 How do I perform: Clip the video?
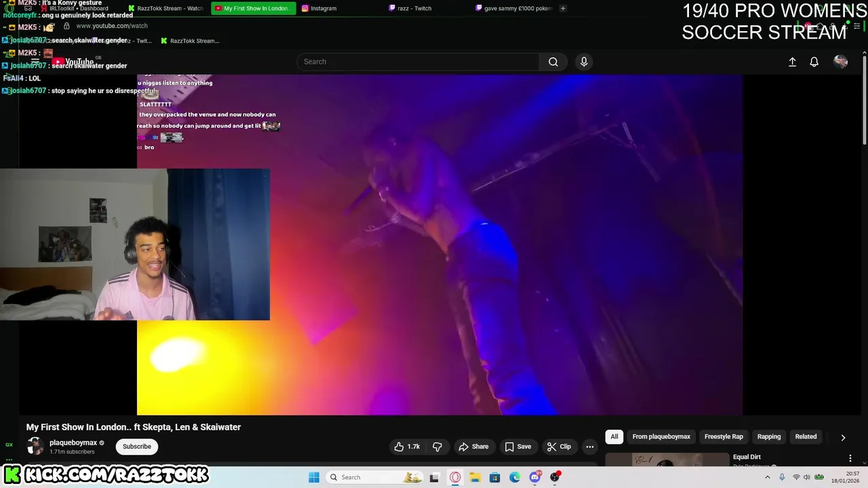point(559,447)
